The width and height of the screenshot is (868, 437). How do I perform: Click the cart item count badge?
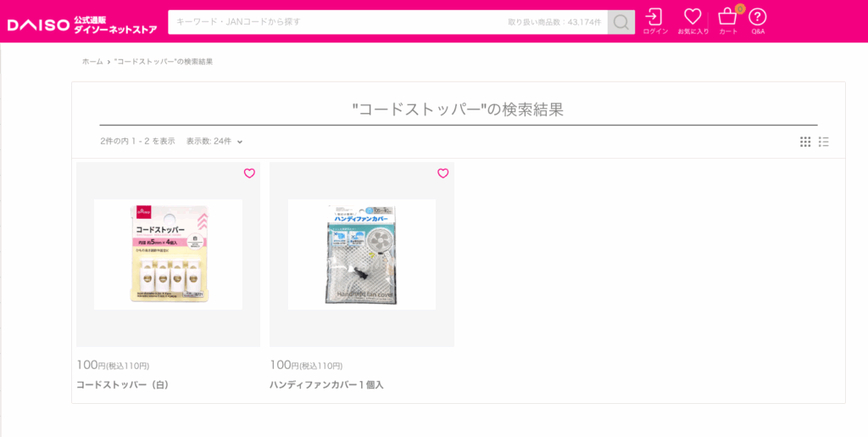click(x=740, y=8)
